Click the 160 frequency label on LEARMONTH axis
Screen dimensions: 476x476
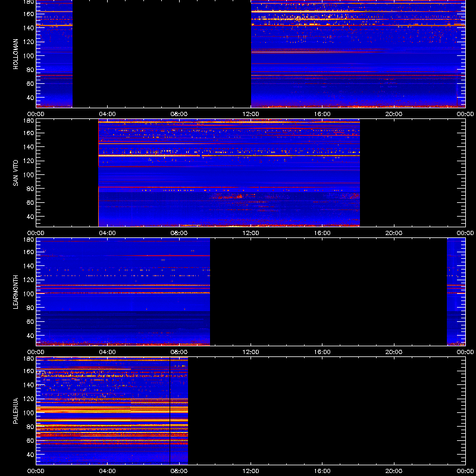[29, 252]
